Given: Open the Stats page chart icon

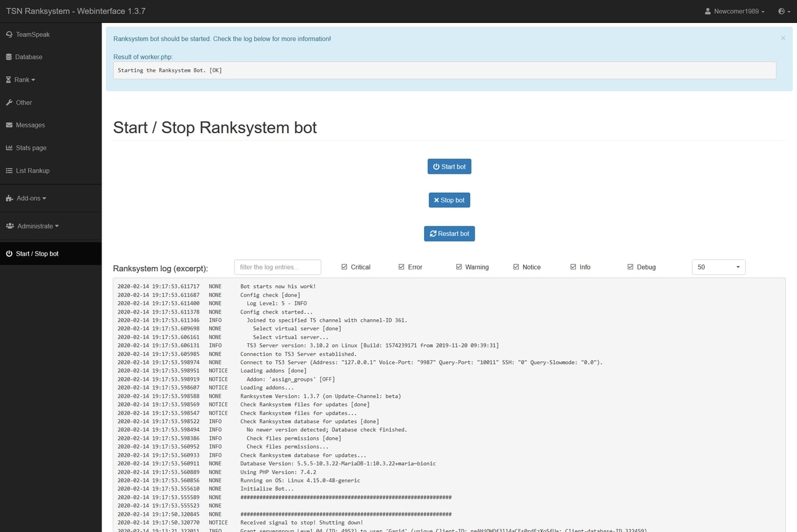Looking at the screenshot, I should [9, 147].
